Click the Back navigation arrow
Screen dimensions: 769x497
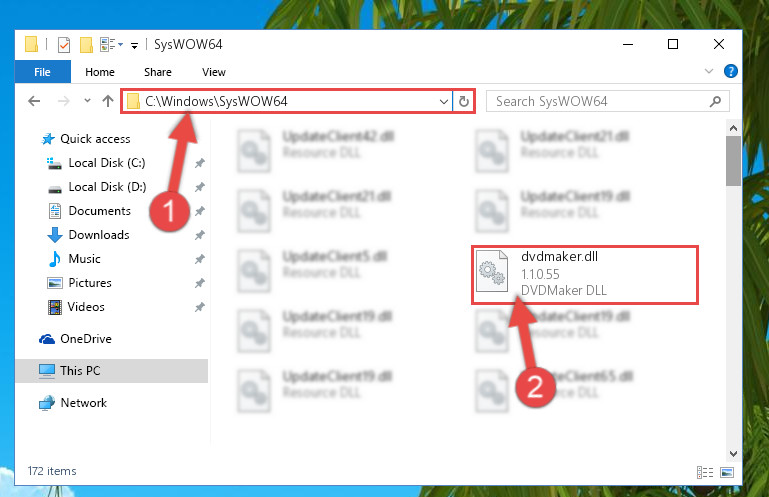(x=34, y=101)
